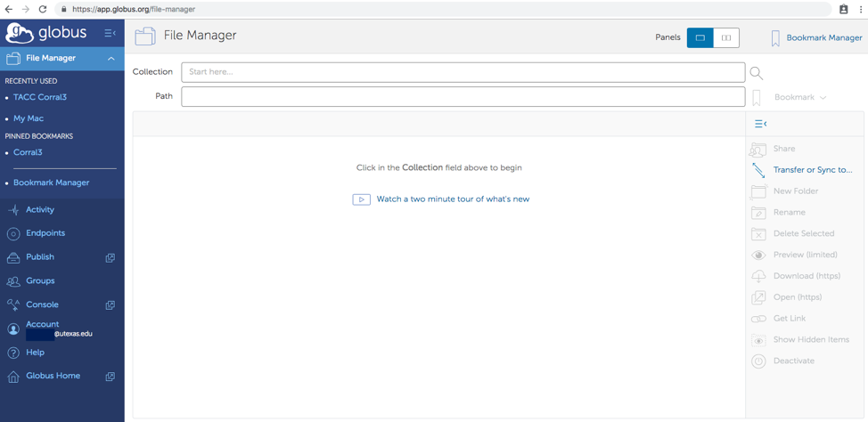Click the Publish tray icon
Viewport: 868px width, 422px height.
click(13, 257)
